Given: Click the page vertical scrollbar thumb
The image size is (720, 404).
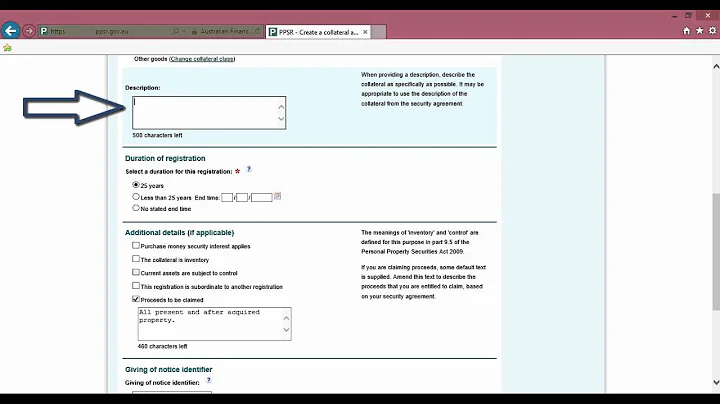Looking at the screenshot, I should click(716, 252).
